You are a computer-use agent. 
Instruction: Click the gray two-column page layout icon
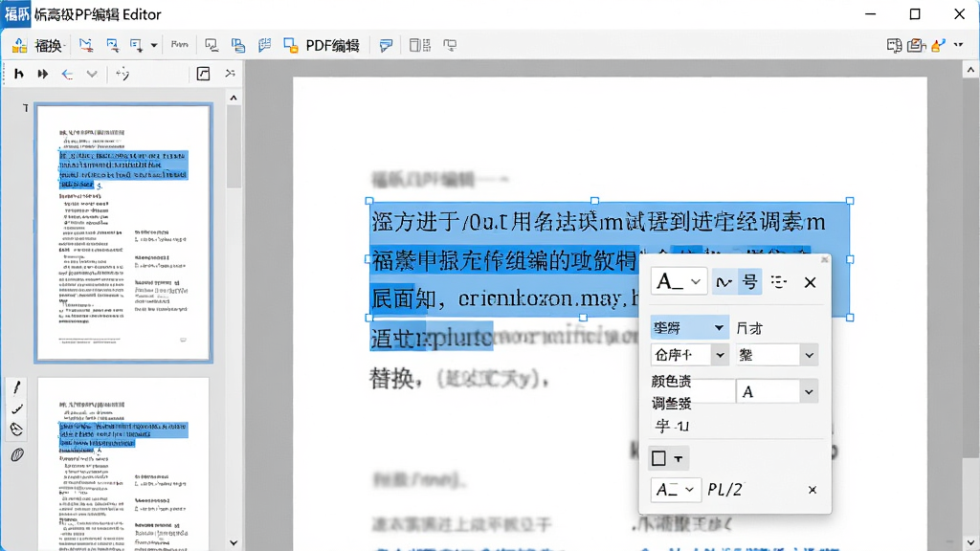point(419,45)
